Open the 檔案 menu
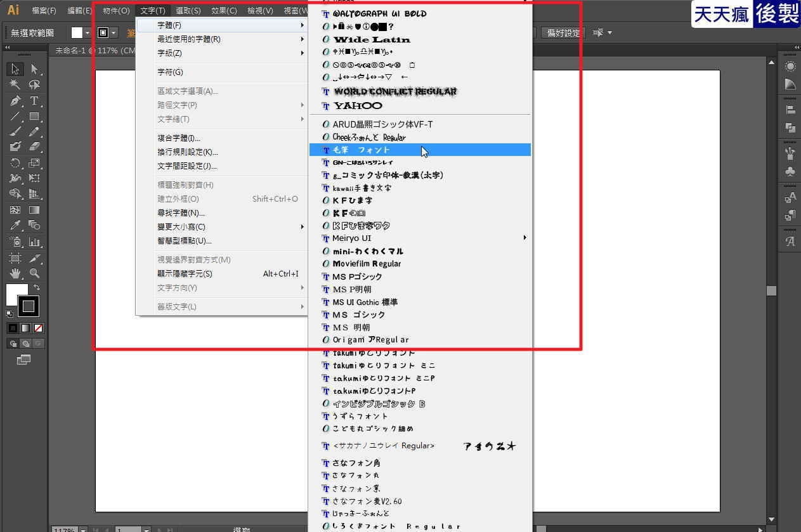 click(44, 11)
